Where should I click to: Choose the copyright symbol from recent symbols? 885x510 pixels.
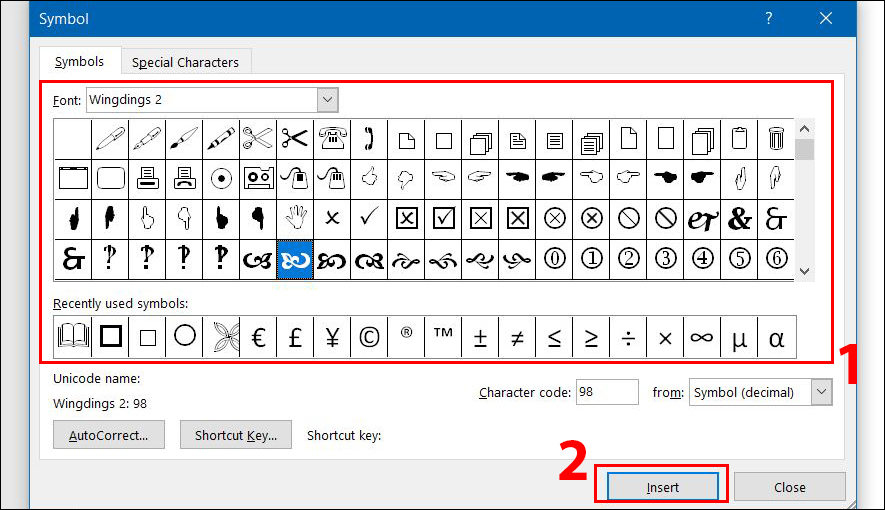369,337
